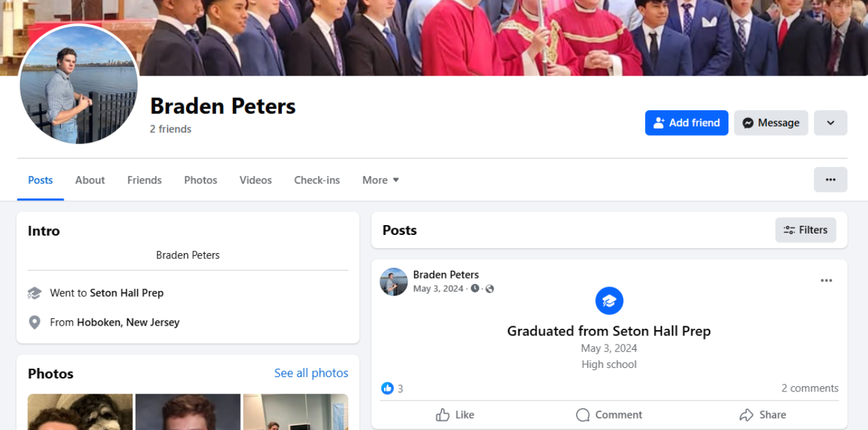Share the graduation post
This screenshot has width=868, height=430.
tap(762, 415)
